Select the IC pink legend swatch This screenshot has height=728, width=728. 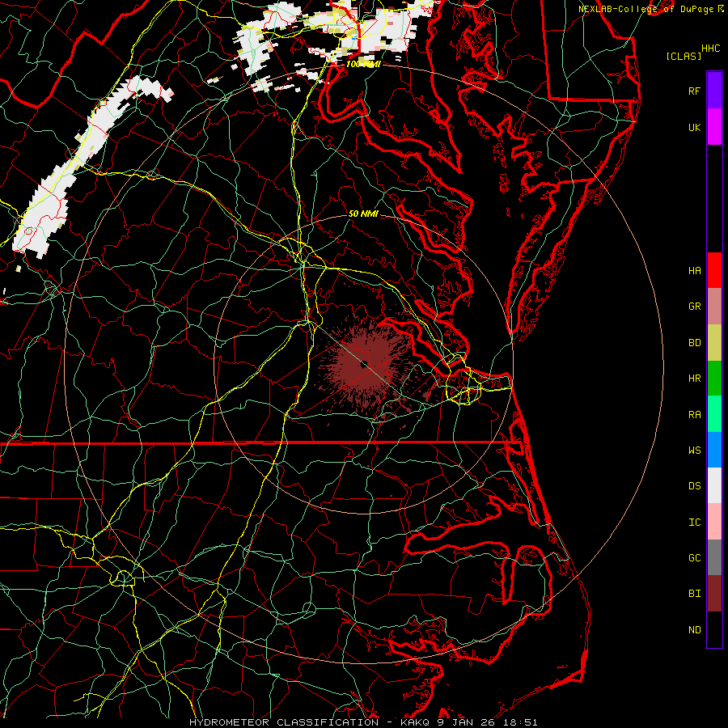[x=714, y=522]
